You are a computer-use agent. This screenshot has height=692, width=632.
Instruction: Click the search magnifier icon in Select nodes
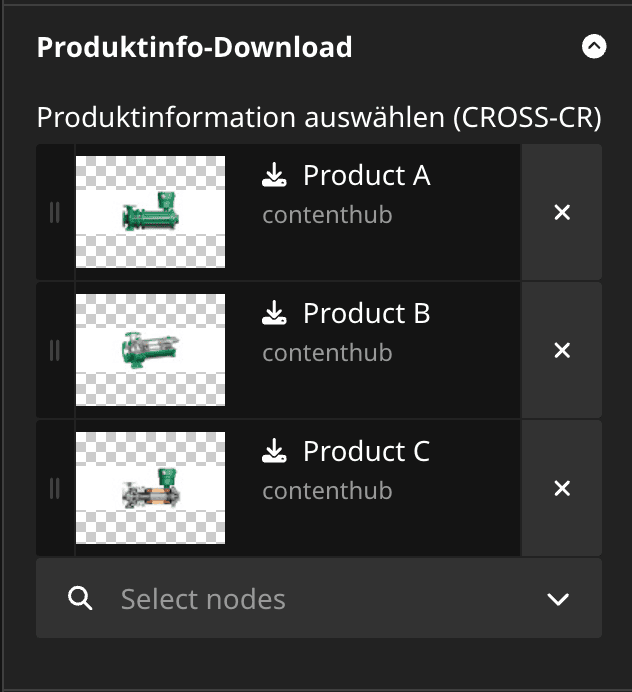(x=80, y=598)
